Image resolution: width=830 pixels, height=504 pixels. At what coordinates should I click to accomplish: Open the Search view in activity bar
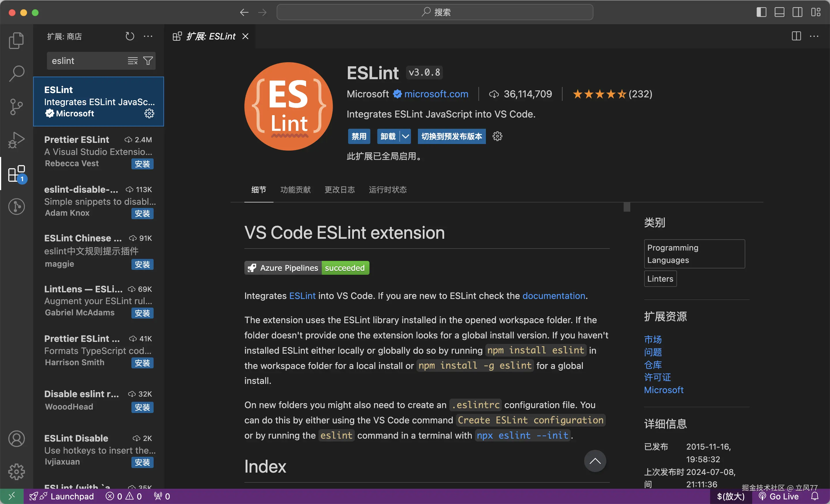[x=16, y=73]
